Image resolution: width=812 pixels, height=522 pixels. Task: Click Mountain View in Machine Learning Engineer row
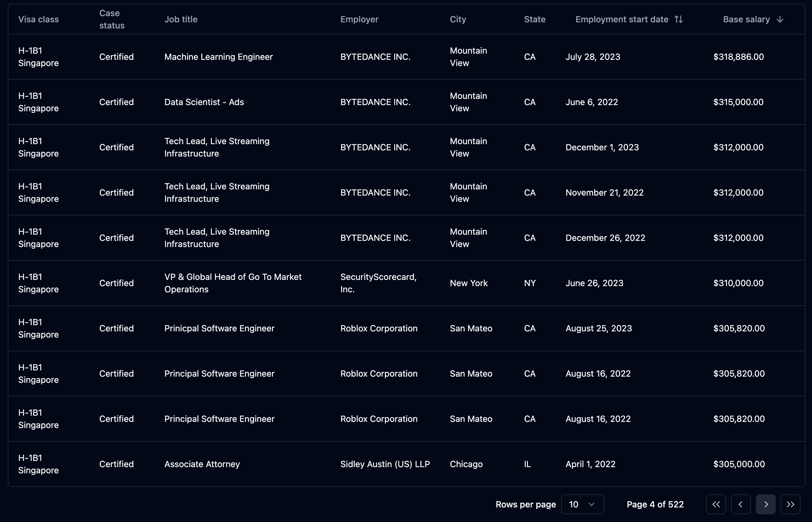coord(468,57)
